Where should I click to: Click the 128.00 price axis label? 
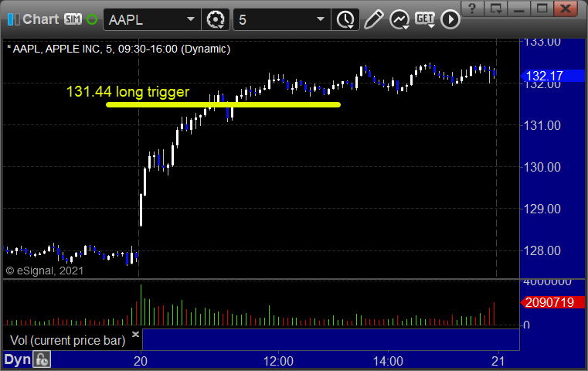point(542,250)
